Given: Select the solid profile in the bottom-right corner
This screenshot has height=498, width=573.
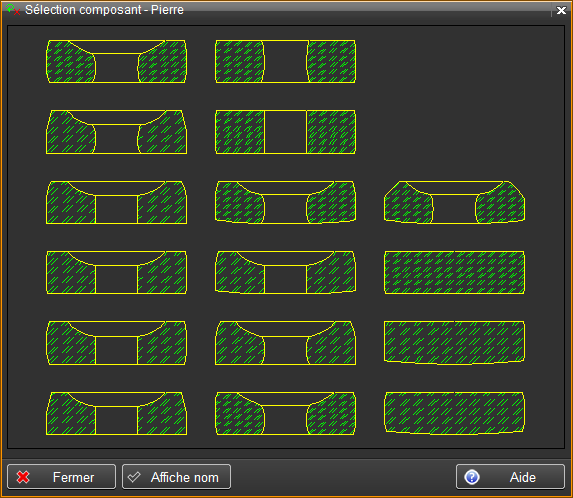Looking at the screenshot, I should [x=454, y=413].
